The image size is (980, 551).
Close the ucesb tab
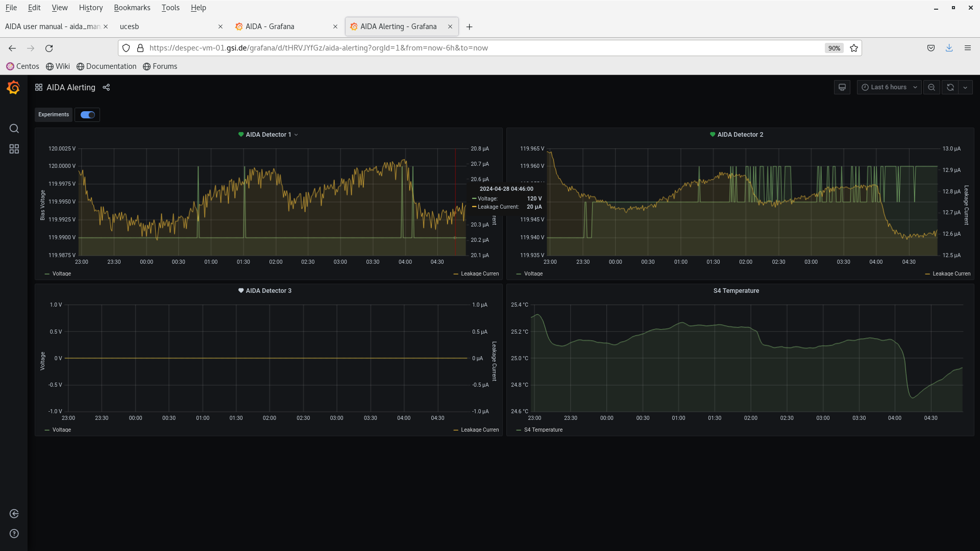[x=220, y=27]
